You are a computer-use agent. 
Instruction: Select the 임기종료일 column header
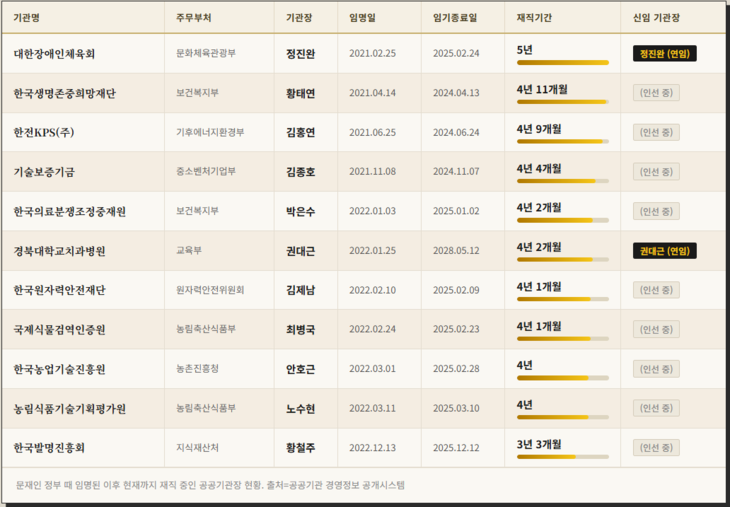point(455,18)
